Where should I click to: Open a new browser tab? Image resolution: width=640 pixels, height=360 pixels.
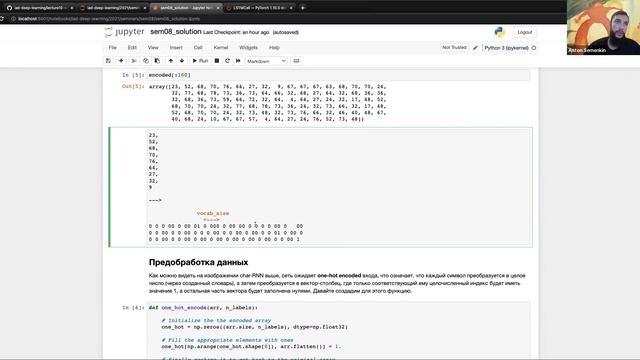[x=302, y=8]
